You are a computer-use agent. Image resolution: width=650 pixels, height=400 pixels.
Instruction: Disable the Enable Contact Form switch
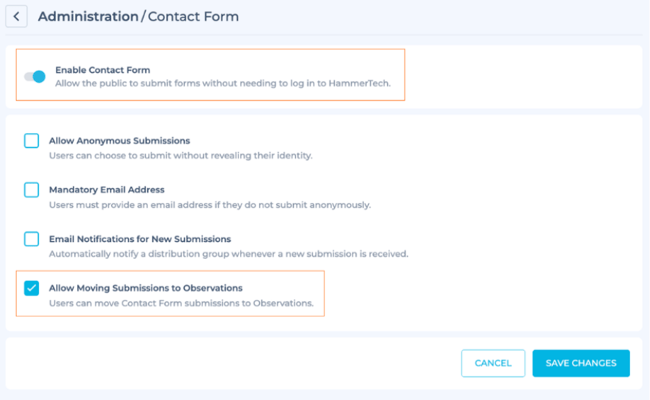(34, 77)
